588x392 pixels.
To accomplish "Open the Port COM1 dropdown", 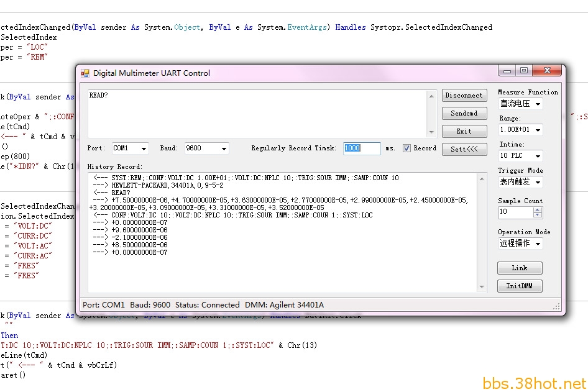I will (x=144, y=148).
